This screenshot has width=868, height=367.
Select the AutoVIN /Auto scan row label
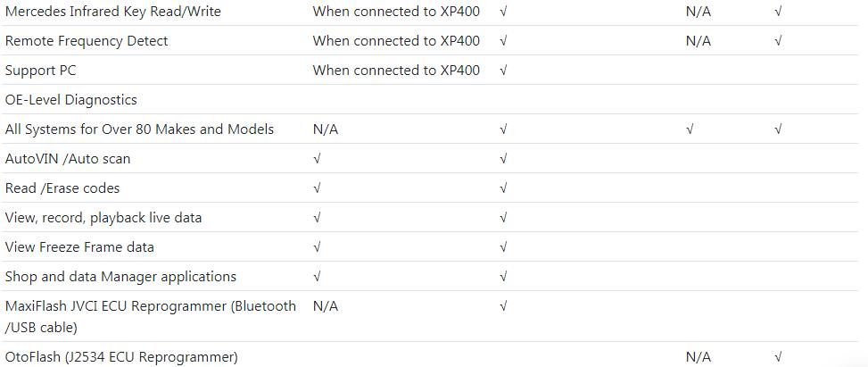tap(68, 159)
